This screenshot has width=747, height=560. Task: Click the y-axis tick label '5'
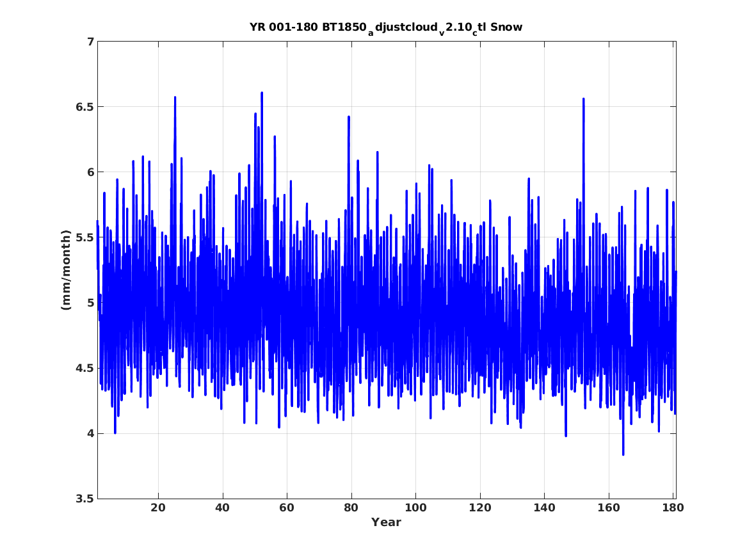click(x=90, y=303)
